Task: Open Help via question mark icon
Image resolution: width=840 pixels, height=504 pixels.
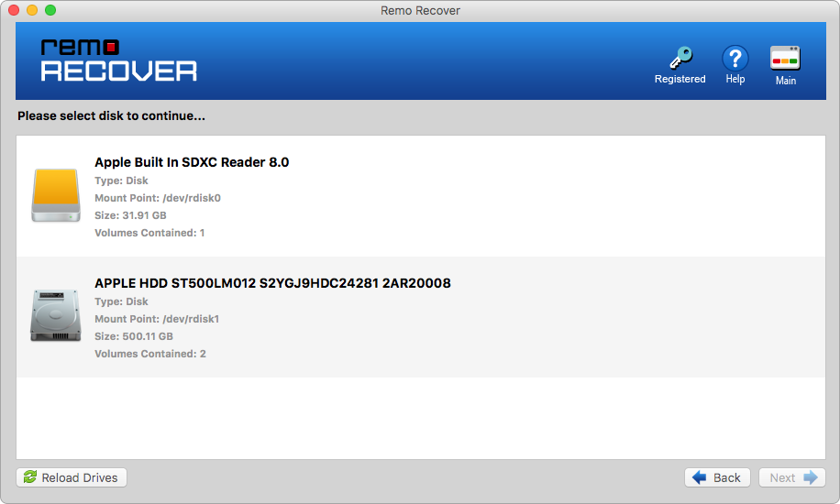Action: click(x=735, y=58)
